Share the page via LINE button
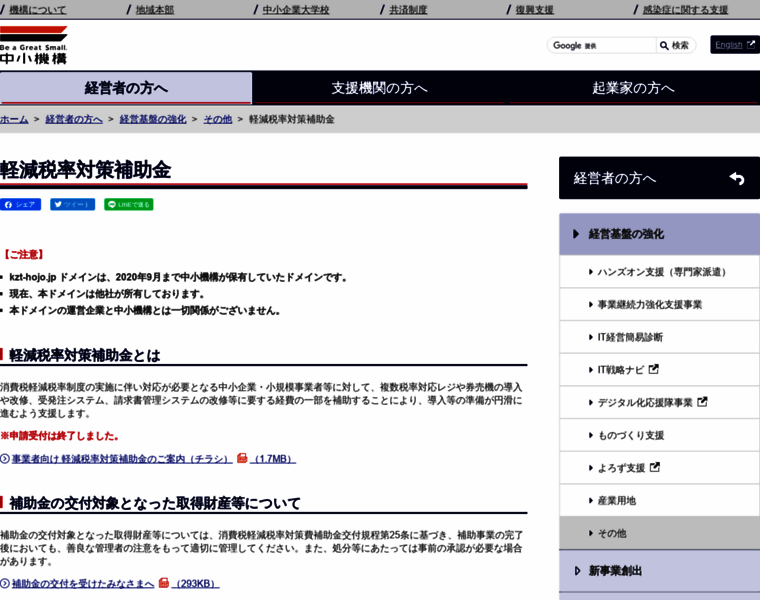The height and width of the screenshot is (600, 760). click(128, 204)
